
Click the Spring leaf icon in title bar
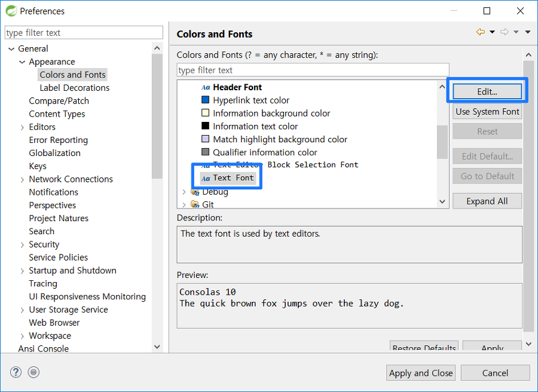11,11
